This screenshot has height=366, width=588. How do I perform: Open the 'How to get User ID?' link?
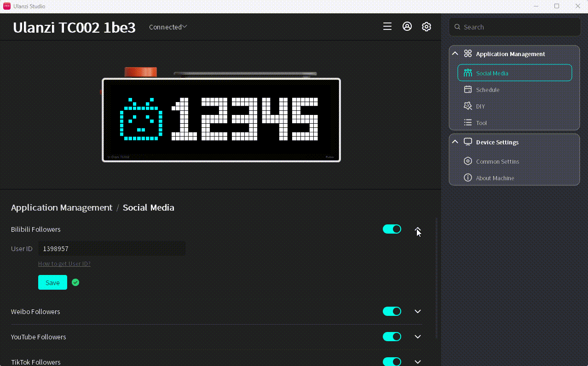[64, 263]
